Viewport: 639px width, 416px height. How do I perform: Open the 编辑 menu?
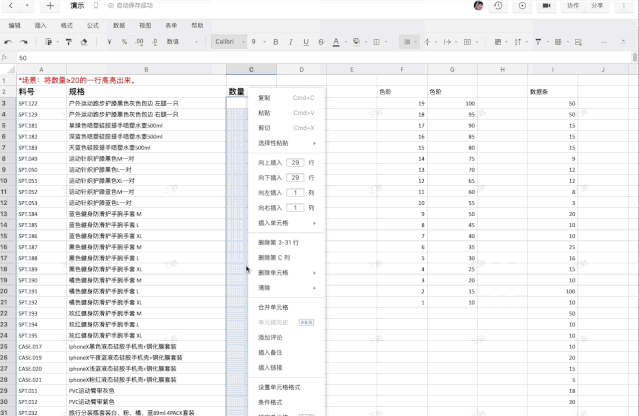[15, 25]
